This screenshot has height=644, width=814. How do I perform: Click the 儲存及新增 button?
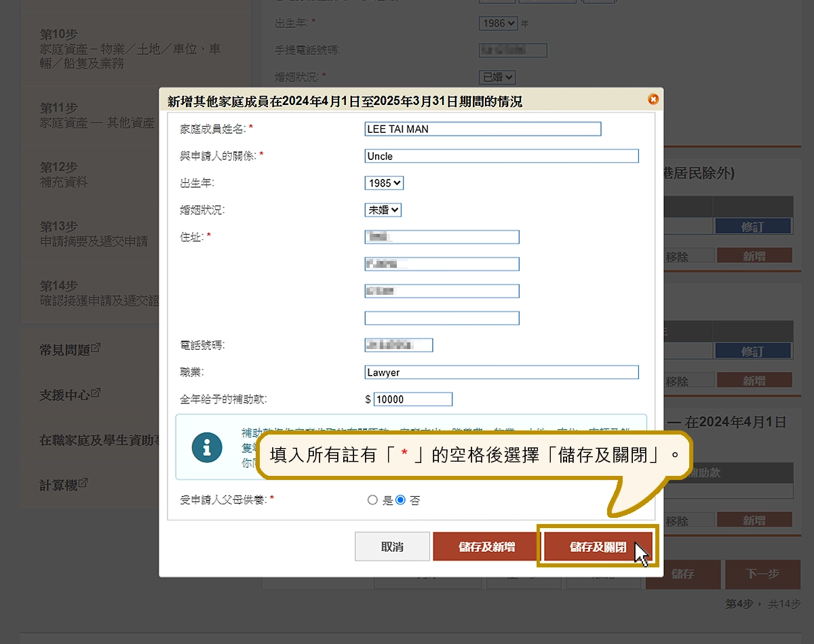click(486, 546)
